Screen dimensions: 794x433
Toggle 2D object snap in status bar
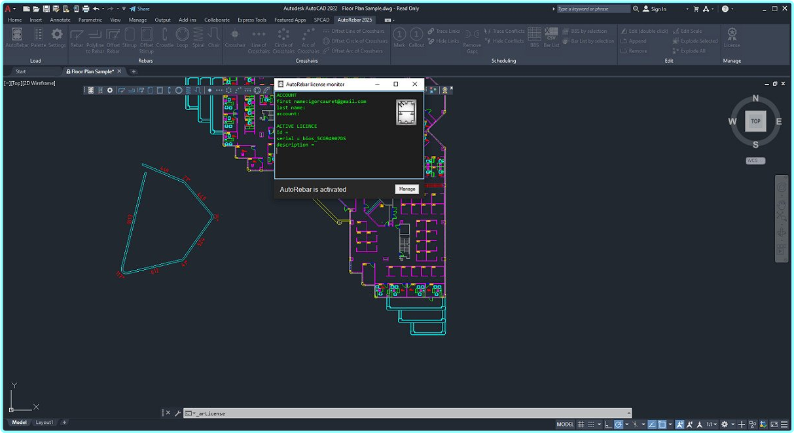point(662,424)
